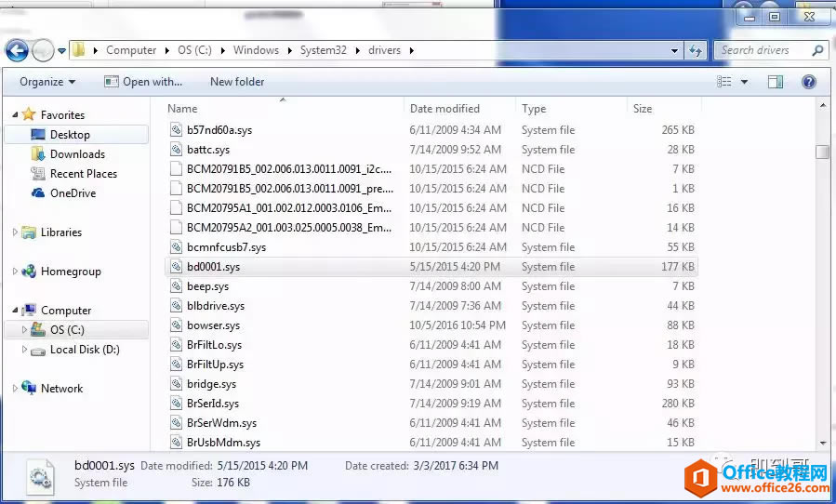
Task: Open the recent locations dropdown arrow
Action: [x=62, y=50]
